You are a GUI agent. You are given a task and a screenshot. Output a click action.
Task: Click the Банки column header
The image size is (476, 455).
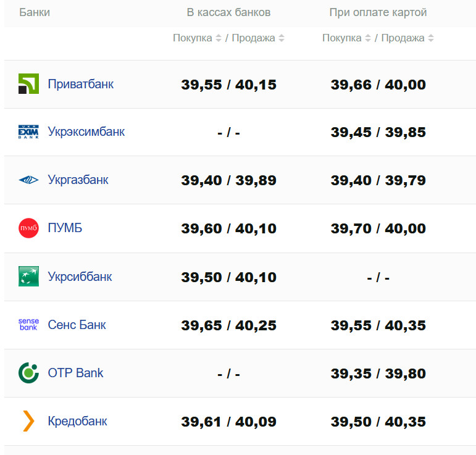[x=35, y=12]
